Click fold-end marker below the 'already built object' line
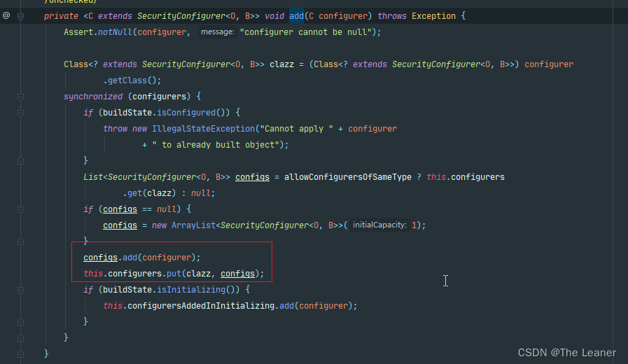 pos(20,161)
